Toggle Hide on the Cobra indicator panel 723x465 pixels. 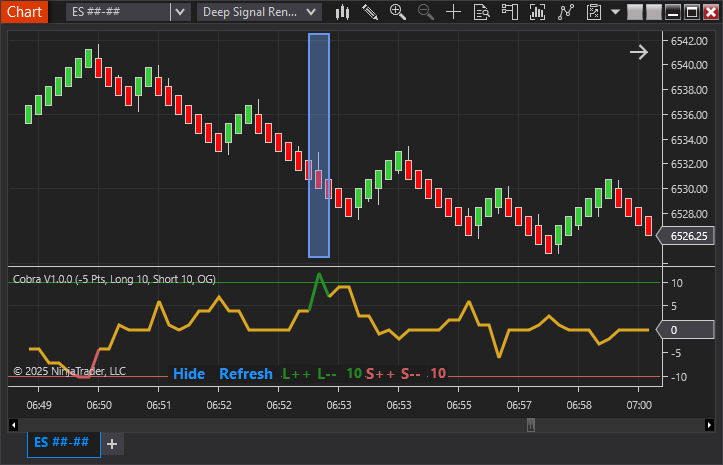coord(189,374)
